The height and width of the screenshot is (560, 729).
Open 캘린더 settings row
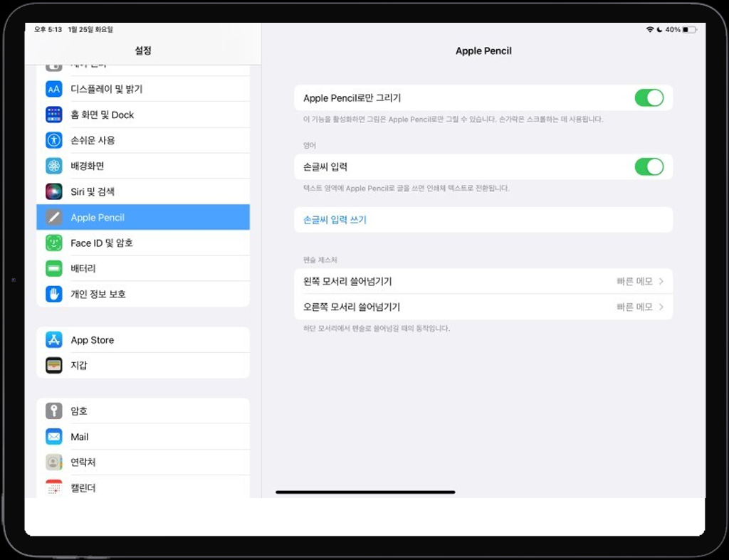[143, 487]
